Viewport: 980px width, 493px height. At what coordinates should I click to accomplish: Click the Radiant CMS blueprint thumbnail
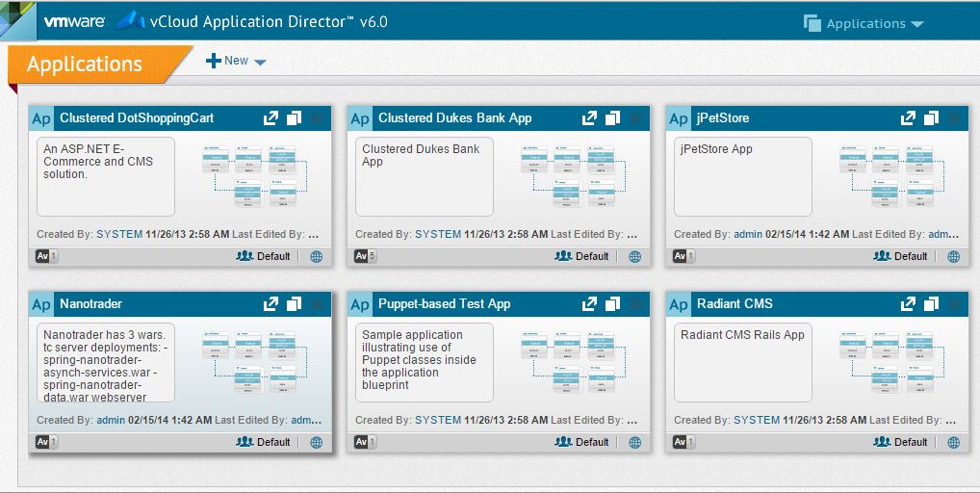click(x=892, y=362)
